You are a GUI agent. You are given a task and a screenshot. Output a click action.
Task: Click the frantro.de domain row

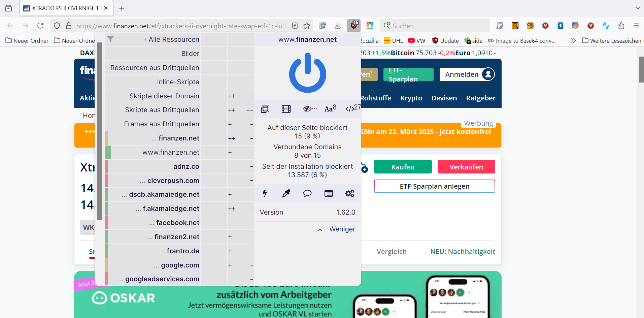tap(179, 251)
